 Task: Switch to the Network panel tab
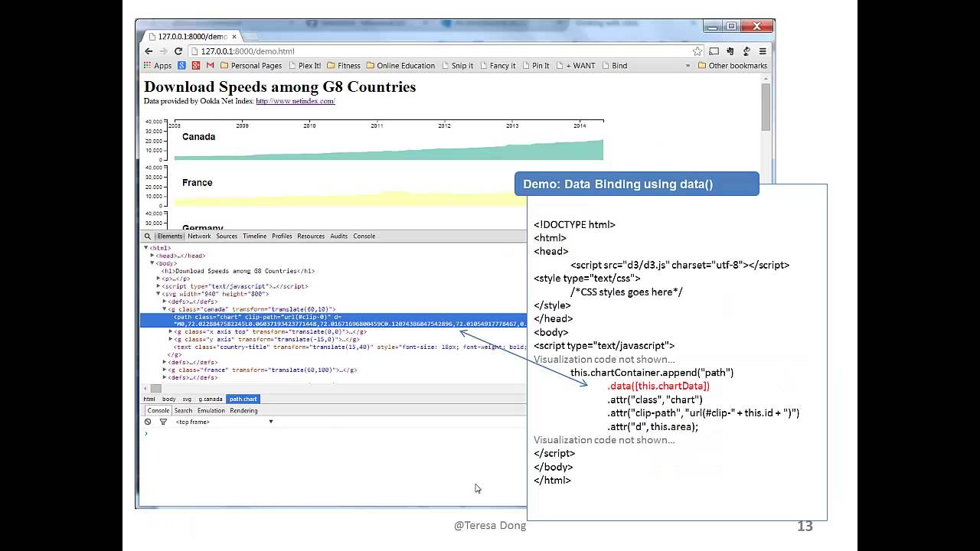tap(199, 236)
